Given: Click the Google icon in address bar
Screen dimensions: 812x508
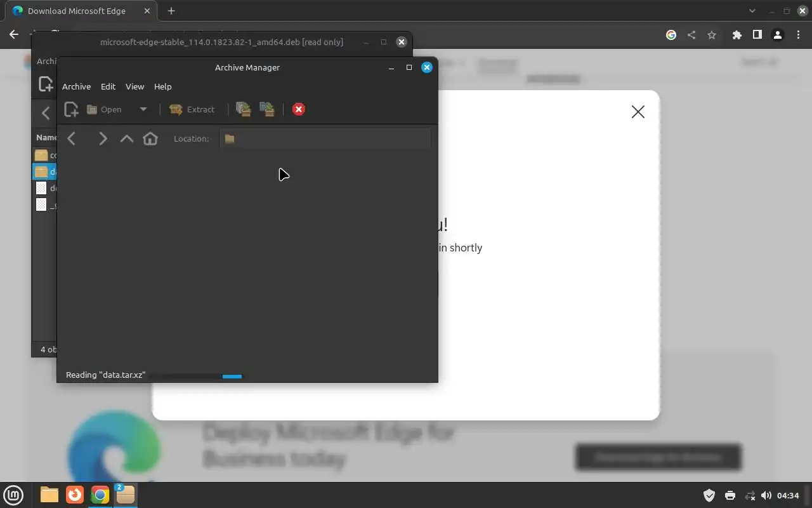Looking at the screenshot, I should 671,35.
